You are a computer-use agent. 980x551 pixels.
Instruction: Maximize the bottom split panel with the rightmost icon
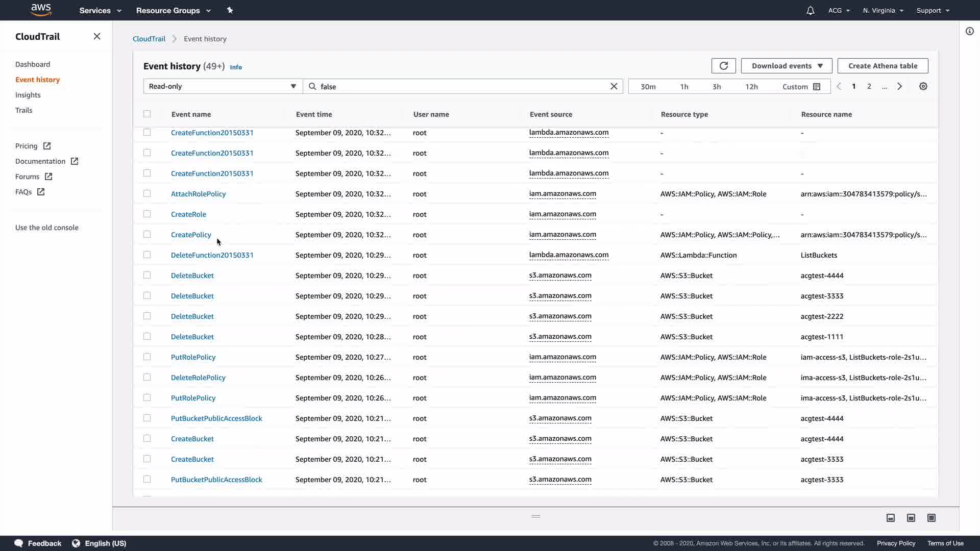[931, 518]
